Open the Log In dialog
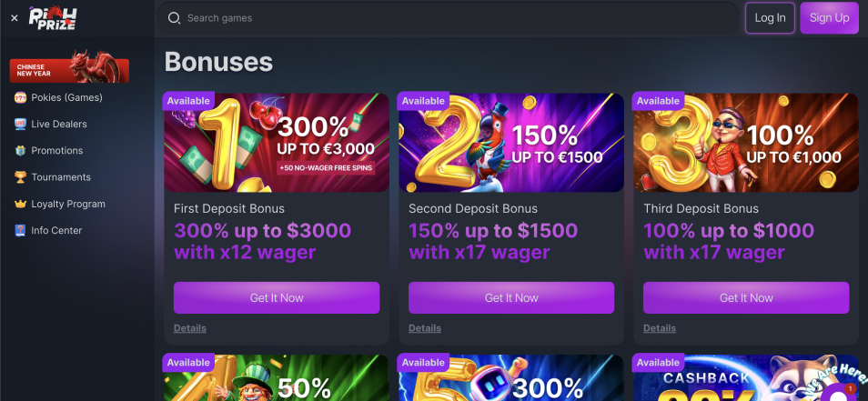The image size is (868, 401). (770, 17)
